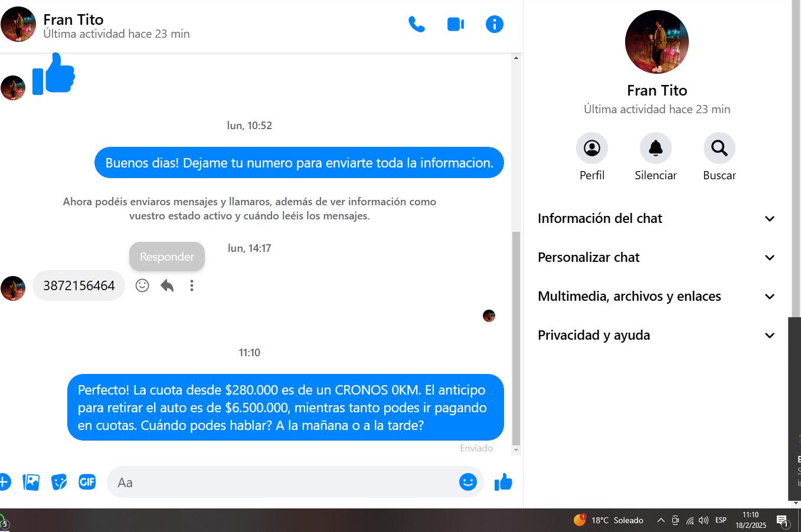Start a video call from the chat header
The height and width of the screenshot is (532, 801).
(x=456, y=24)
